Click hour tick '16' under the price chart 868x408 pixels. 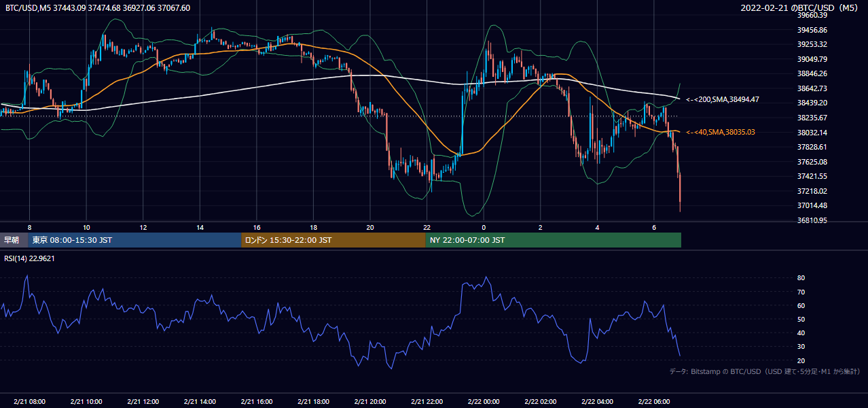tap(256, 227)
